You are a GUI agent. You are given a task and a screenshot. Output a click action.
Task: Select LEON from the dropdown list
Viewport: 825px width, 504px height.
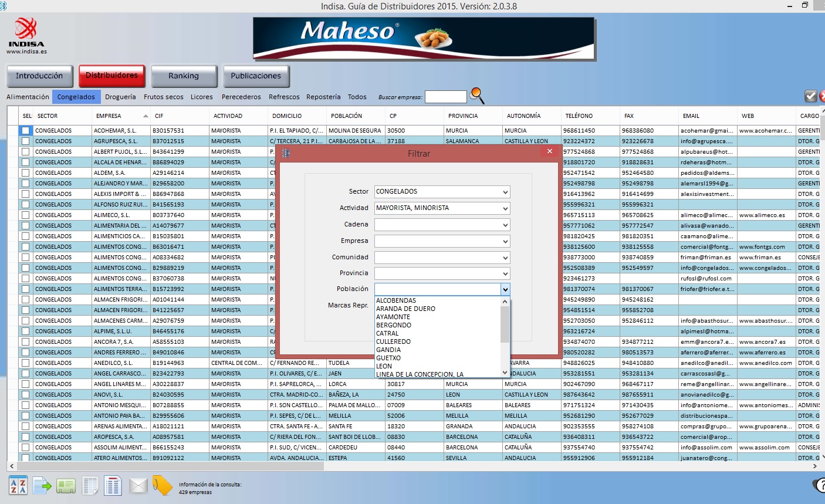(438, 366)
